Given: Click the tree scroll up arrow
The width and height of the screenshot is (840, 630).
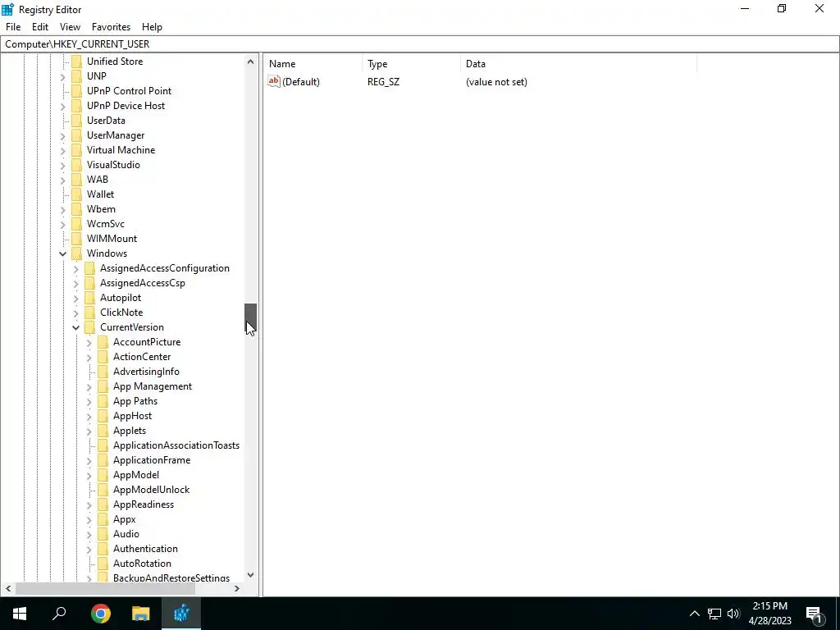Looking at the screenshot, I should 250,62.
